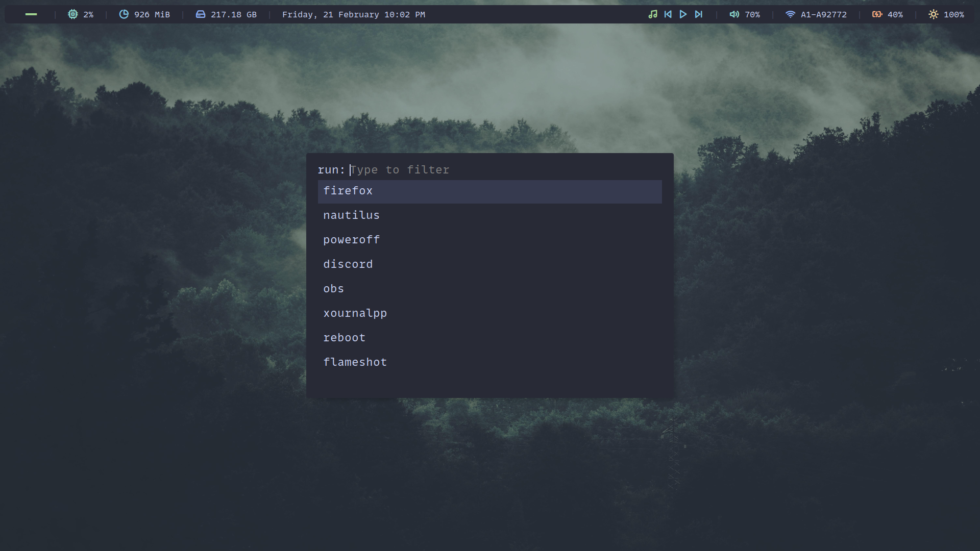Click the 2% CPU value
This screenshot has height=551, width=980.
pos(88,15)
